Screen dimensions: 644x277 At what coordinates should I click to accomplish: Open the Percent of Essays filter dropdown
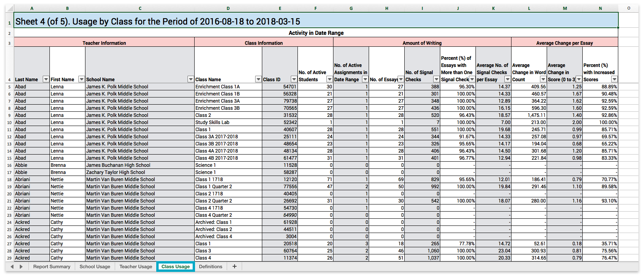(472, 79)
